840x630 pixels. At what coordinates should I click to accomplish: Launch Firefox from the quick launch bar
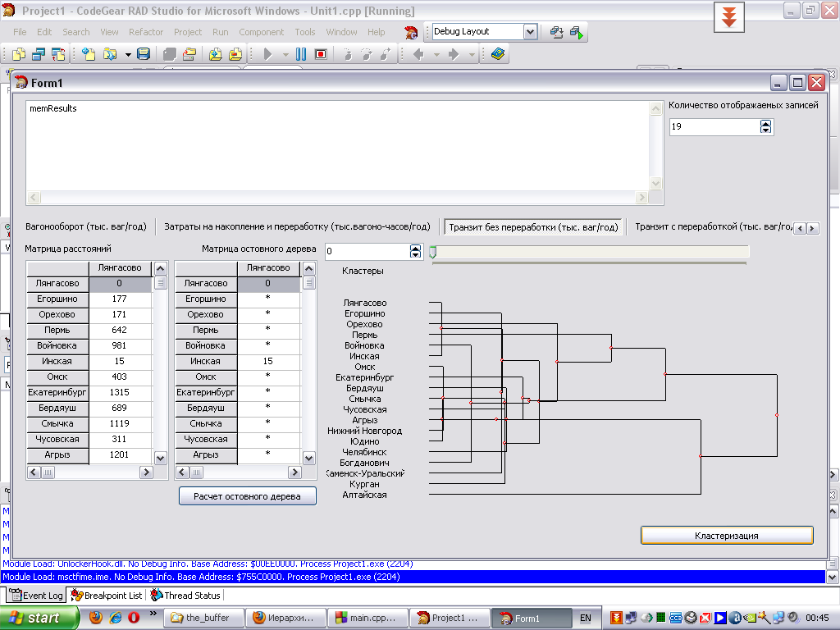(x=96, y=618)
